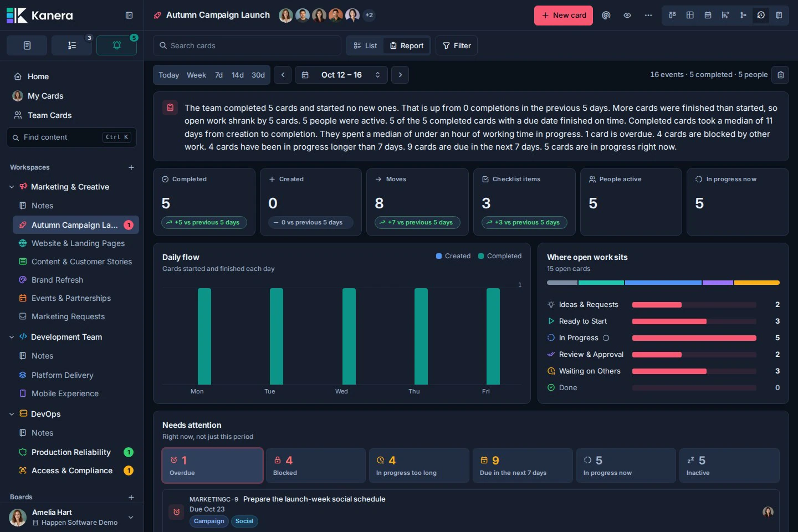Open Team Cards in the sidebar
The image size is (798, 532).
(x=49, y=115)
